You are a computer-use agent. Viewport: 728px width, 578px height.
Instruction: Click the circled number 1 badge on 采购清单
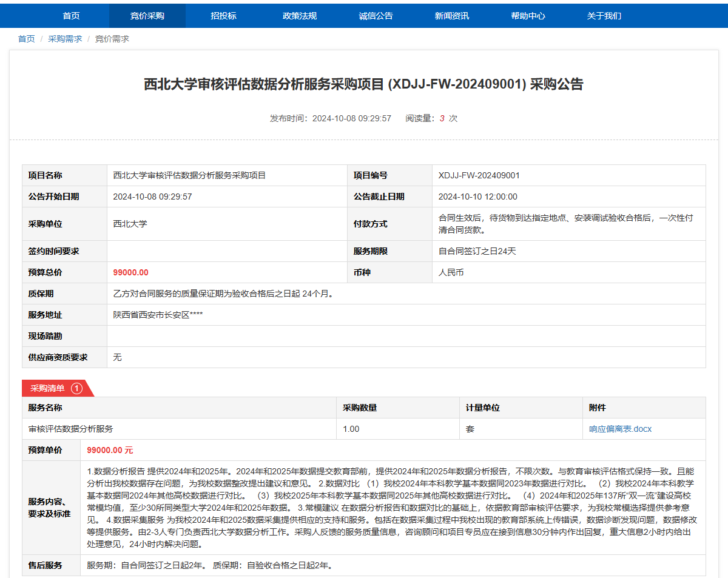(76, 388)
